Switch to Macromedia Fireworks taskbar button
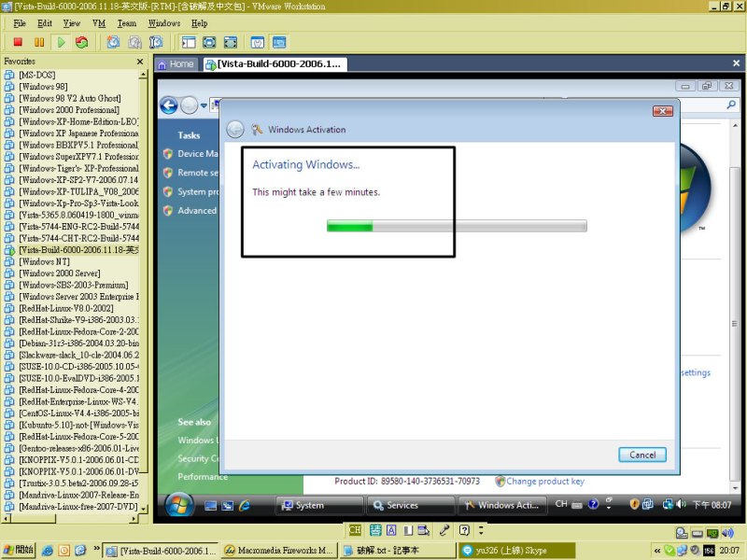Viewport: 747px width, 560px height. coord(279,551)
